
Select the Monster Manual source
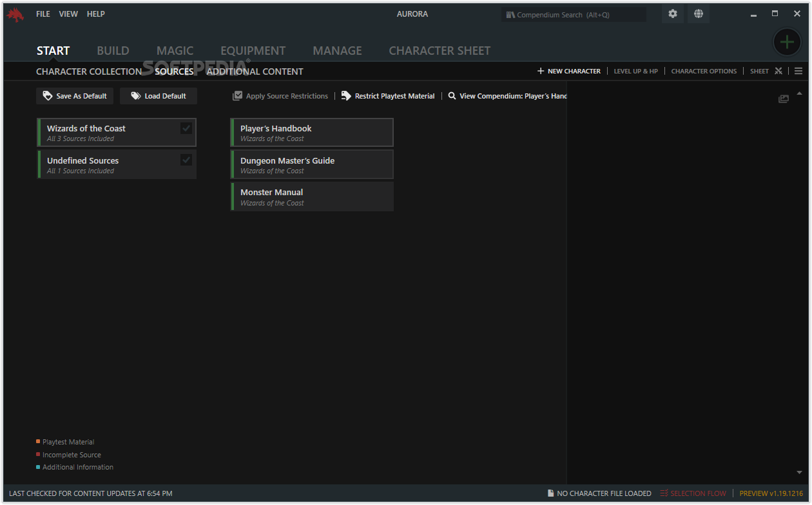[312, 196]
